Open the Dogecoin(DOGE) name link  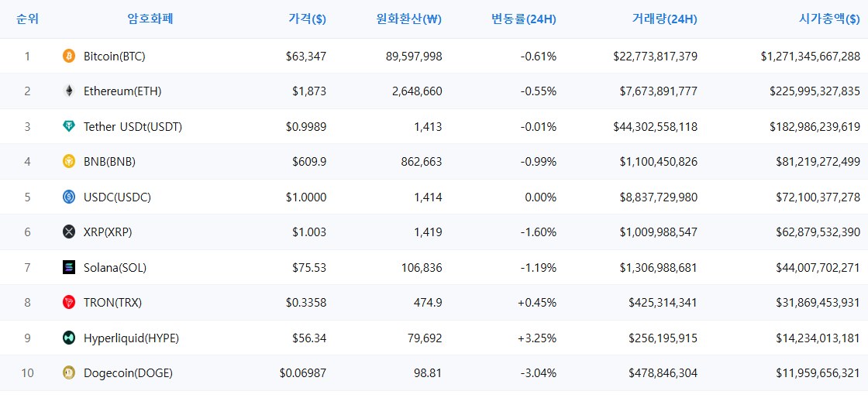[x=129, y=373]
